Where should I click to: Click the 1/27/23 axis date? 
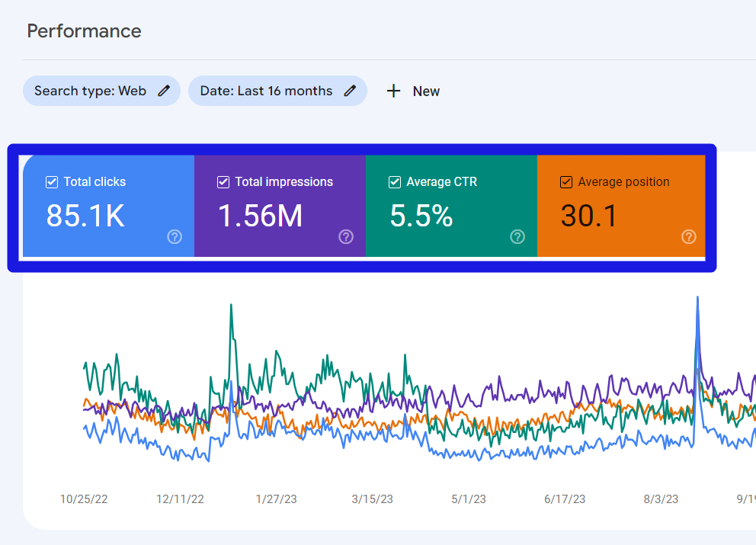click(x=277, y=499)
